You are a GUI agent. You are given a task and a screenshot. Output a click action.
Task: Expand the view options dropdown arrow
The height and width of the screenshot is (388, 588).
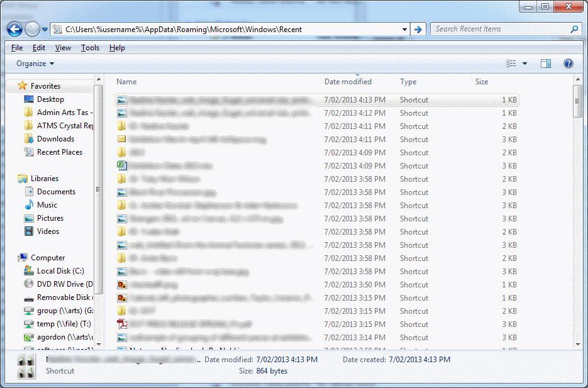coord(524,64)
